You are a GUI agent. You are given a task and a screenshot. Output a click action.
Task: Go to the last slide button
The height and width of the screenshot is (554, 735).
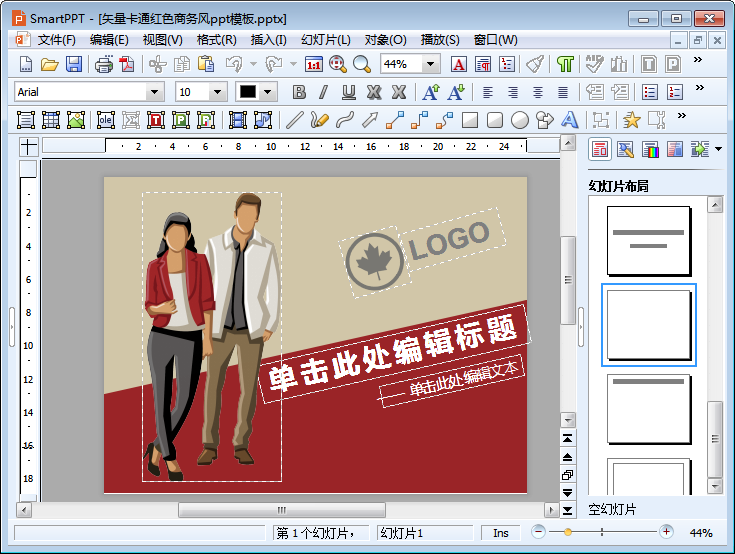click(567, 510)
